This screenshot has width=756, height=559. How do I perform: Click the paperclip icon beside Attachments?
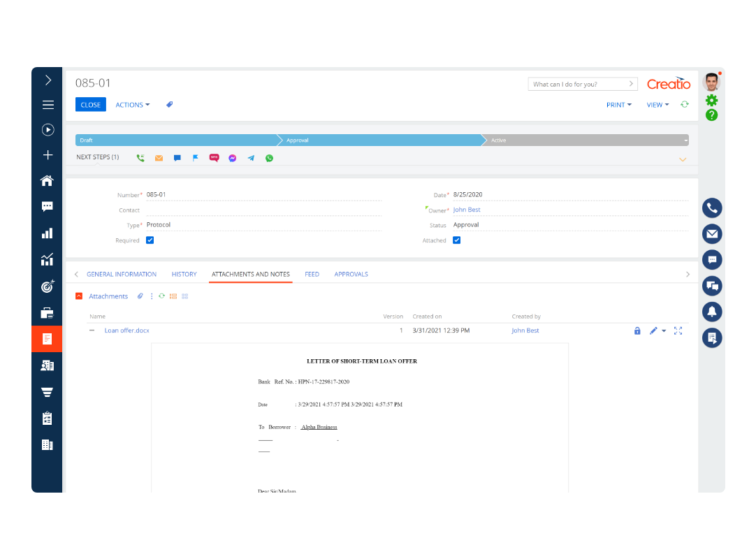[x=140, y=296]
